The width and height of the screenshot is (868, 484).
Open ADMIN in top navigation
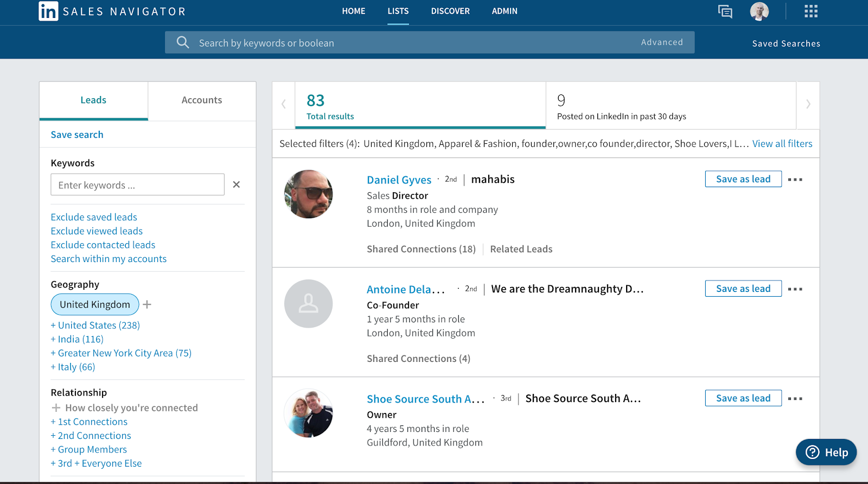point(505,11)
